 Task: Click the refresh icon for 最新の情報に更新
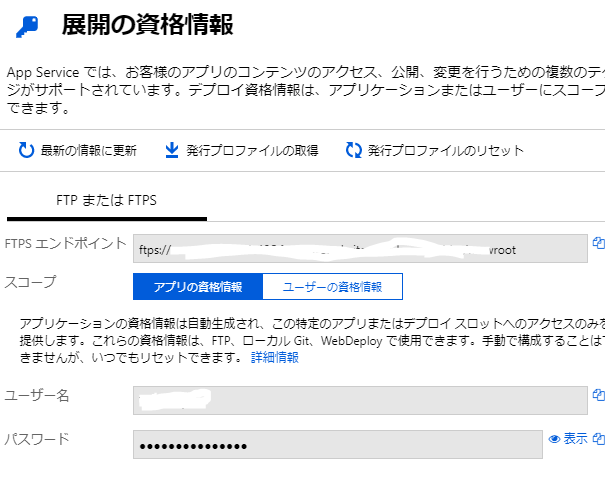coord(26,150)
